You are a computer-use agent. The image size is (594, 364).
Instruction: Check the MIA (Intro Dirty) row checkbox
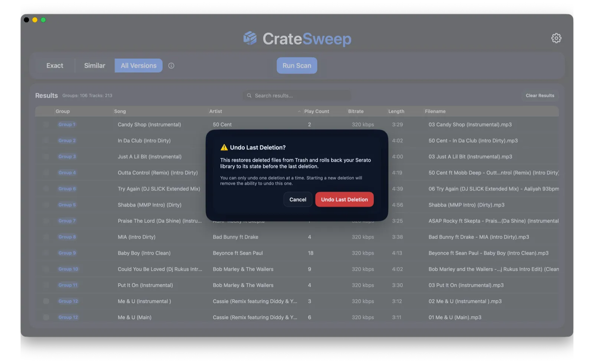click(x=46, y=237)
